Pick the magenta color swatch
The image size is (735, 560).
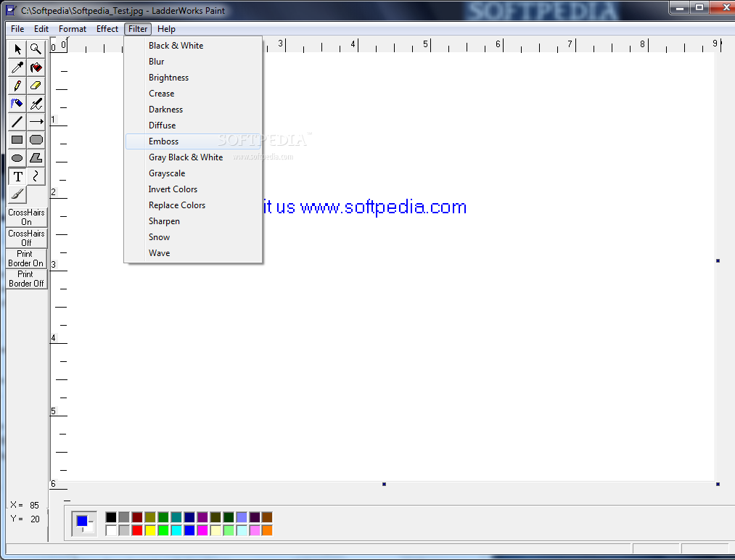coord(202,530)
